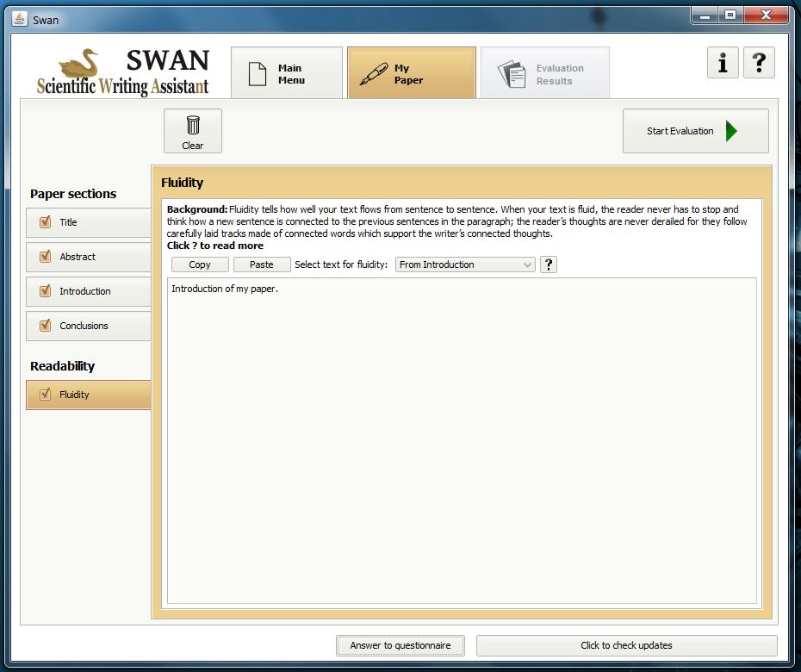Click the 'Background:' description text
801x672 pixels.
click(x=456, y=221)
